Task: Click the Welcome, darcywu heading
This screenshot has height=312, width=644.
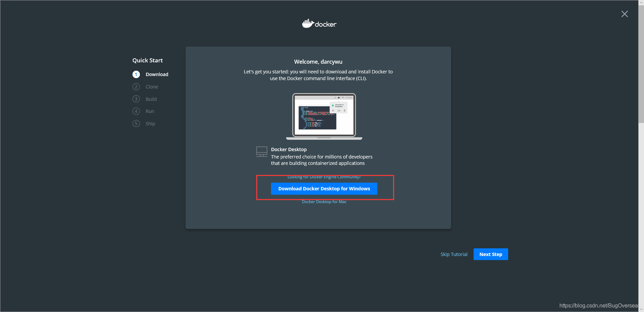Action: click(318, 62)
